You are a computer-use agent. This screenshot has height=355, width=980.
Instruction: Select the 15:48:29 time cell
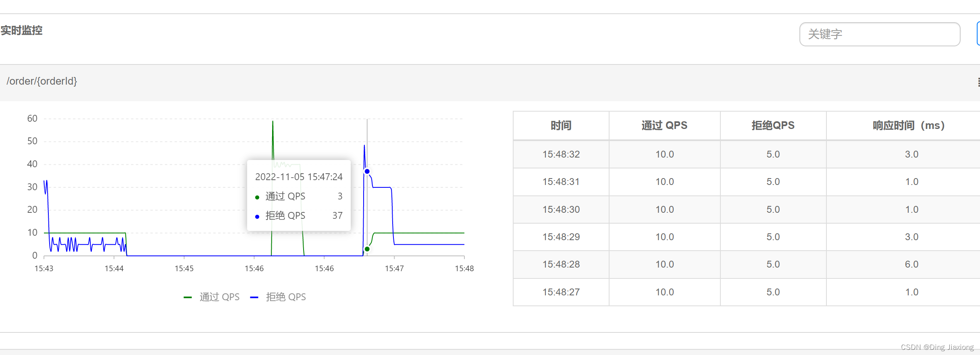[x=561, y=237]
